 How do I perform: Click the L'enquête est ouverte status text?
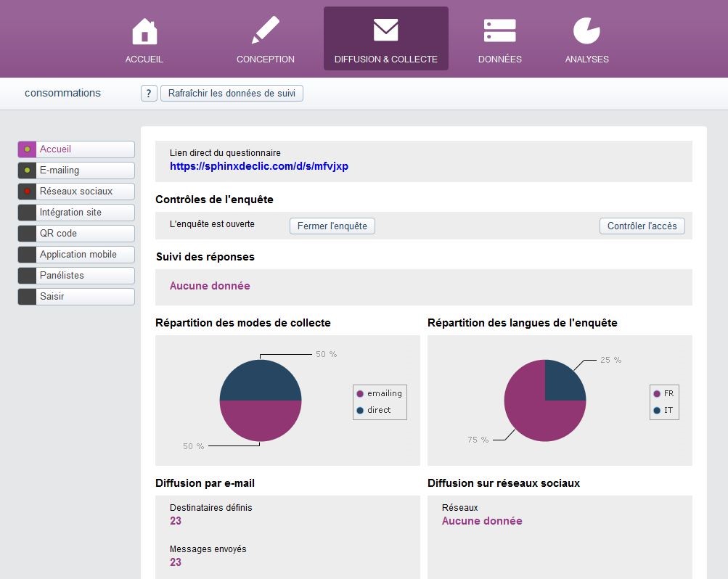[212, 224]
